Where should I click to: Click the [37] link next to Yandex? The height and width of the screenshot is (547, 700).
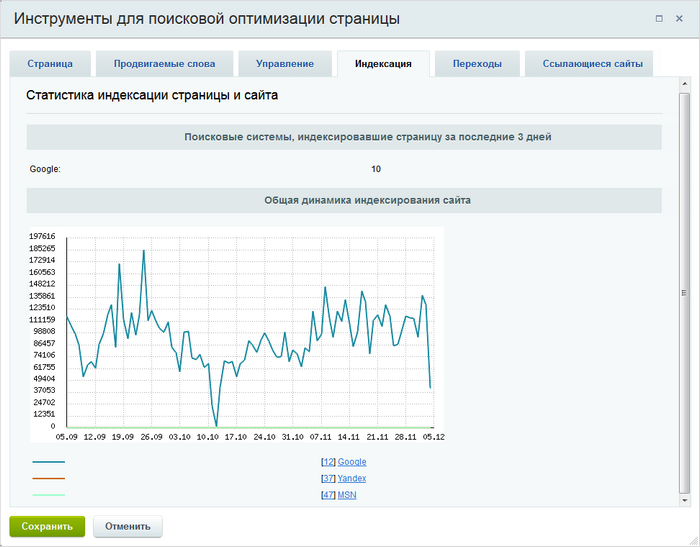(328, 478)
